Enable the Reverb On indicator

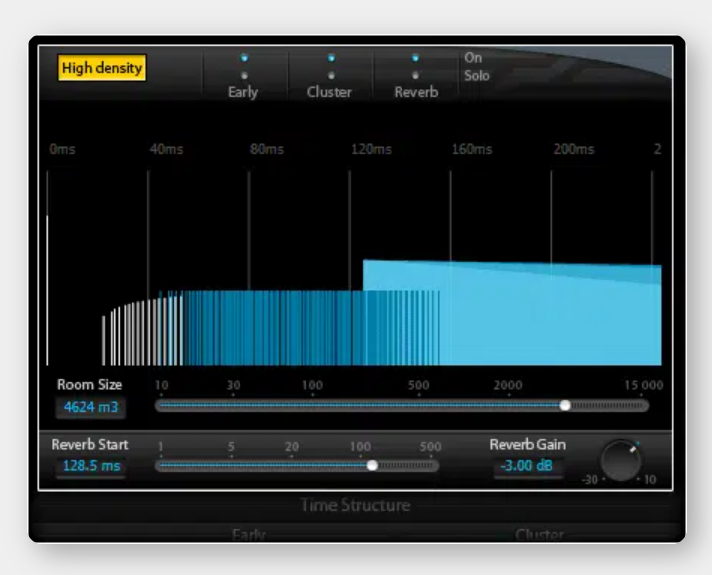pyautogui.click(x=415, y=58)
